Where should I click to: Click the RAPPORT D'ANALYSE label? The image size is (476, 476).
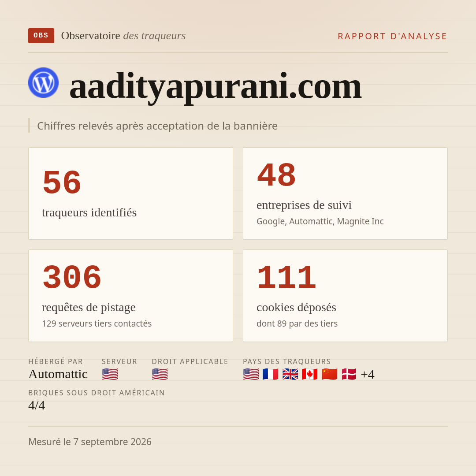(x=393, y=36)
